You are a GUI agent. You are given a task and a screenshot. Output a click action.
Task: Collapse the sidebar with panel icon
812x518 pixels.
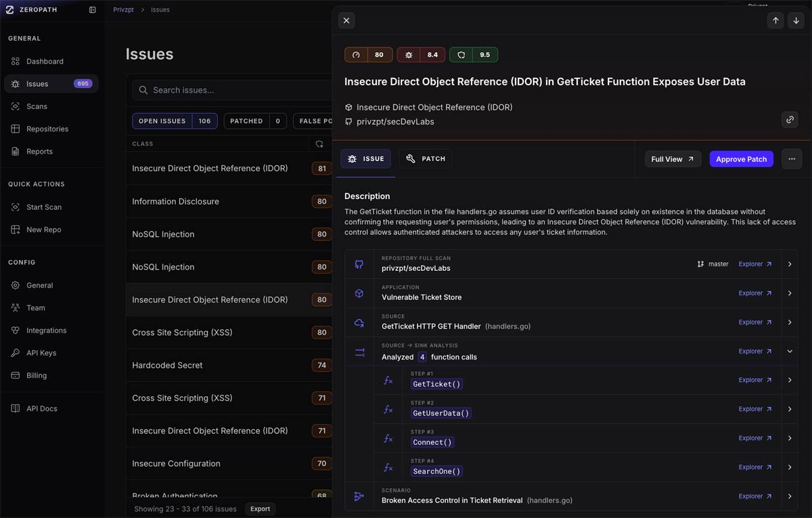click(93, 10)
